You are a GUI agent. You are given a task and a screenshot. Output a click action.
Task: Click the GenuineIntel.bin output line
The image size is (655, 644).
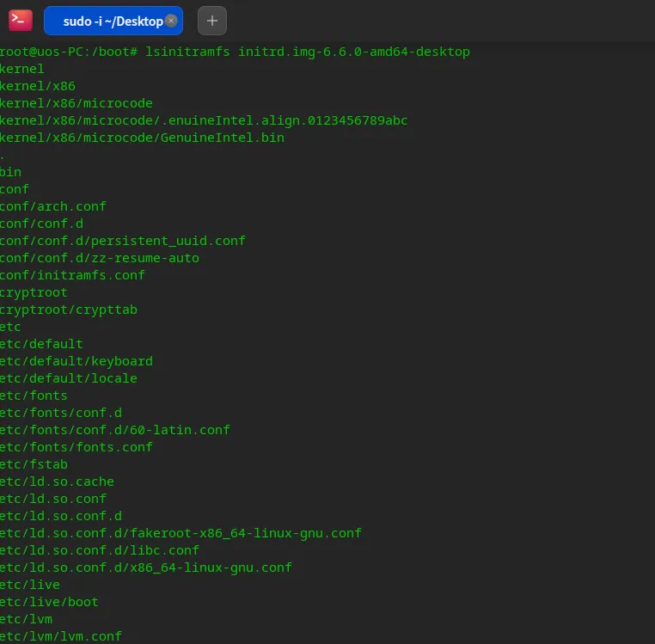coord(142,138)
